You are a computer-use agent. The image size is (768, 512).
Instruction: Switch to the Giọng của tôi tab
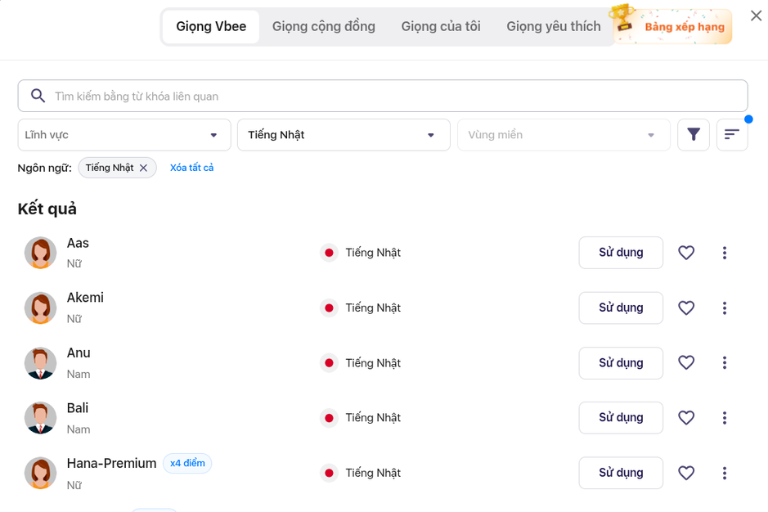[x=441, y=26]
